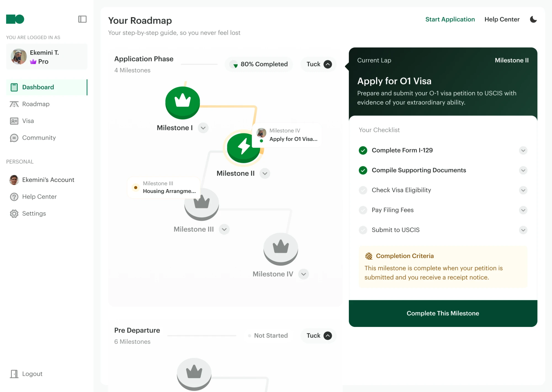Open Roadmap in sidebar

[x=47, y=104]
